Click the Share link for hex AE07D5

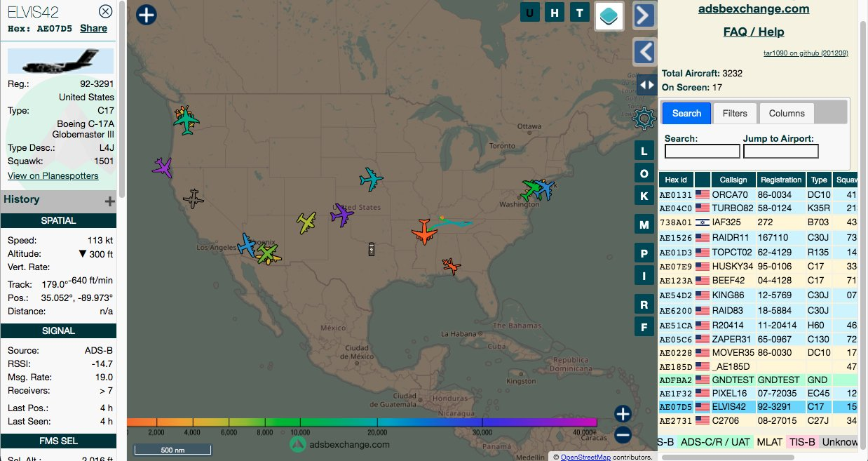(93, 28)
